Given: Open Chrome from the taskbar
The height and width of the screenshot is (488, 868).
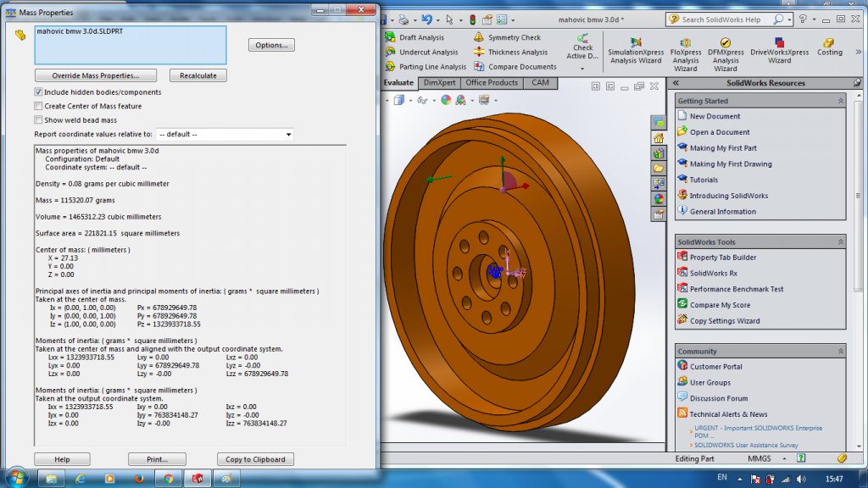Looking at the screenshot, I should (169, 479).
